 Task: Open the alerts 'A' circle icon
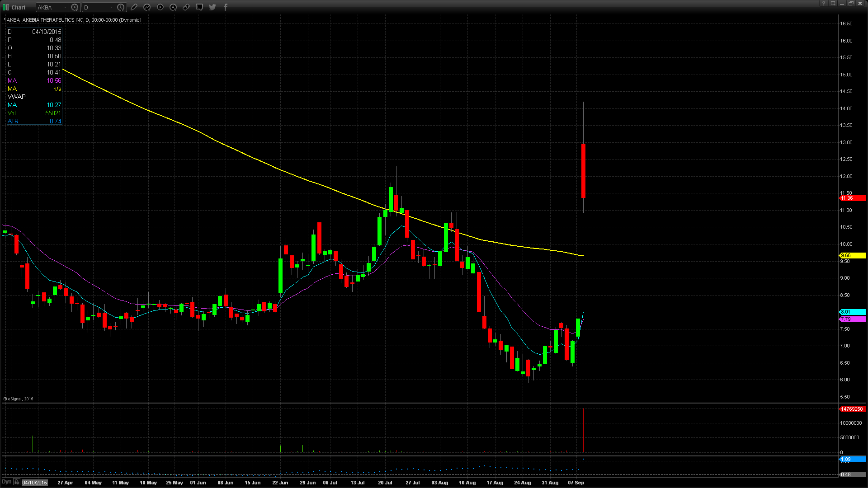tap(173, 7)
